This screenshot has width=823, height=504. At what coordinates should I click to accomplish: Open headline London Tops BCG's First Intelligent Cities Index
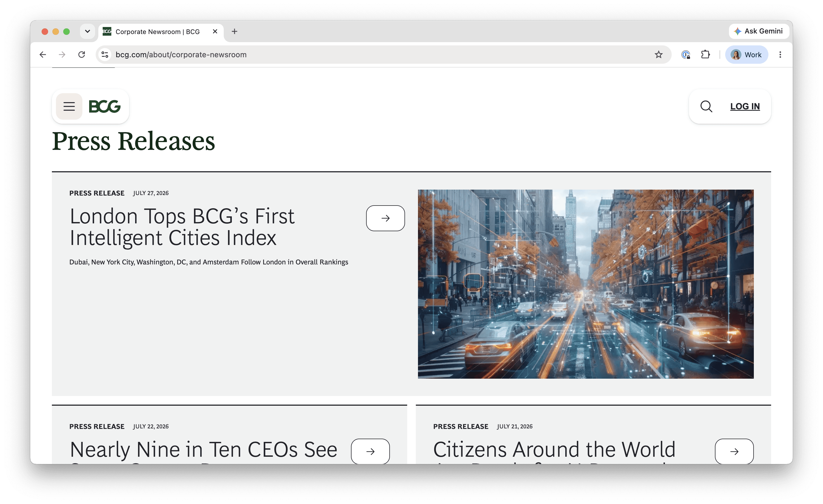click(x=182, y=227)
